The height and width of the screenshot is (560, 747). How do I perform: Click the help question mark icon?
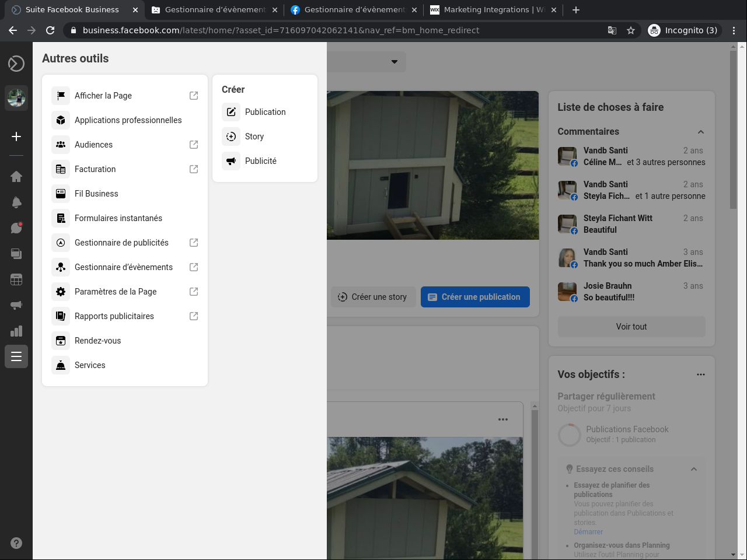[x=16, y=543]
